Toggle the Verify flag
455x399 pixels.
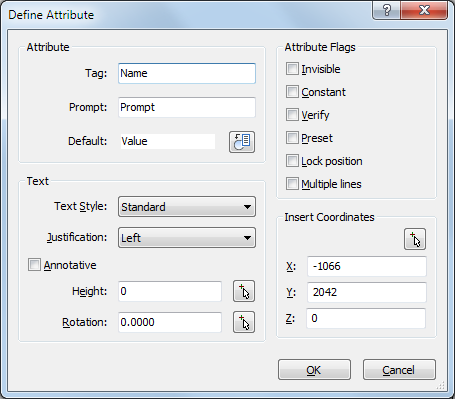(x=292, y=115)
